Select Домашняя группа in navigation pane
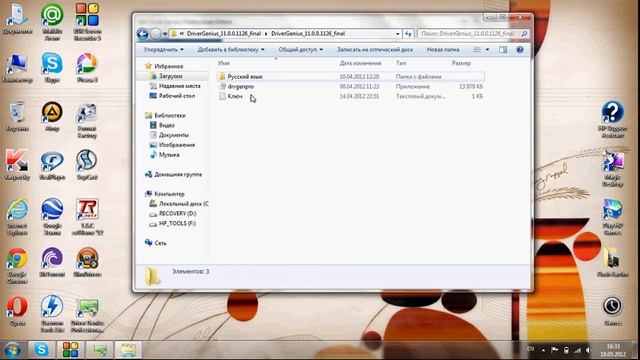The width and height of the screenshot is (640, 360). coord(178,174)
